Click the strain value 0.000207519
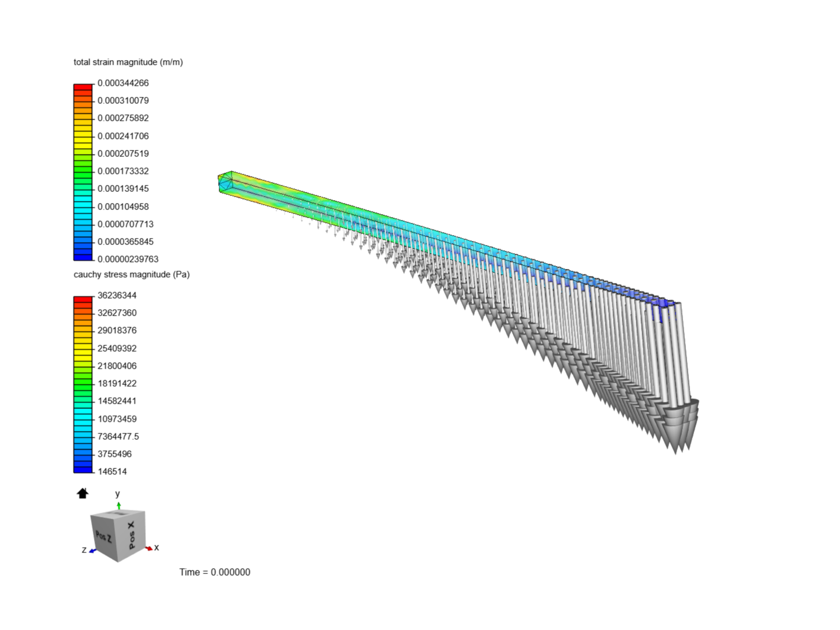840x630 pixels. [123, 153]
